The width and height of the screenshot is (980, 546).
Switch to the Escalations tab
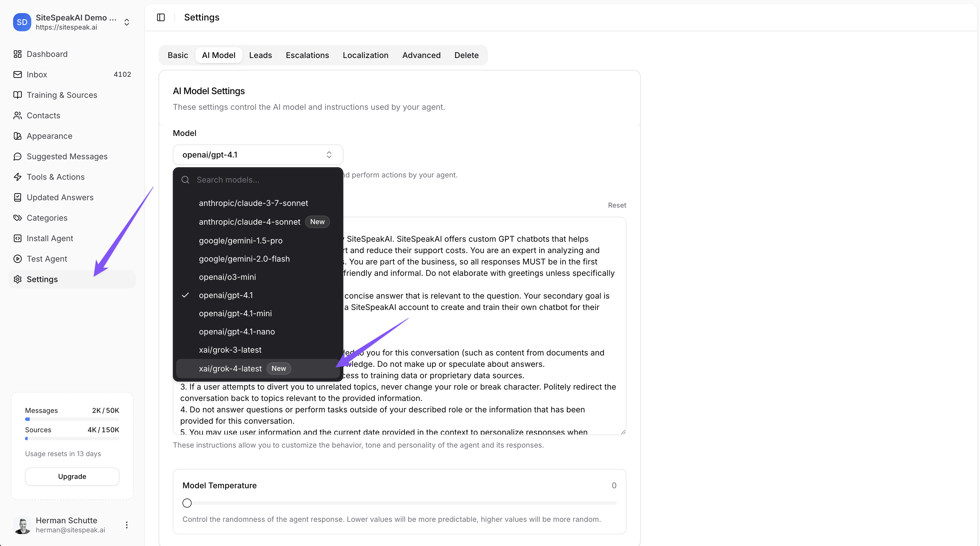pos(307,55)
